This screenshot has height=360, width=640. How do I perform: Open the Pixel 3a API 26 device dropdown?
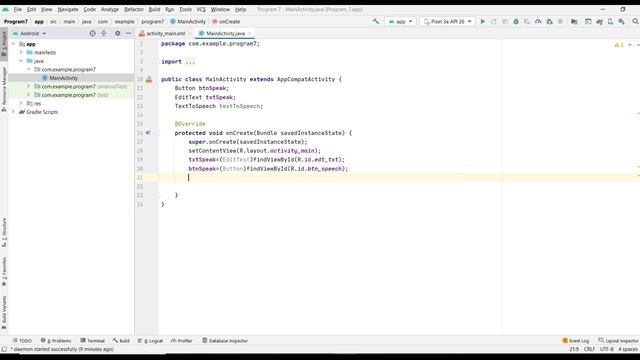tap(447, 21)
